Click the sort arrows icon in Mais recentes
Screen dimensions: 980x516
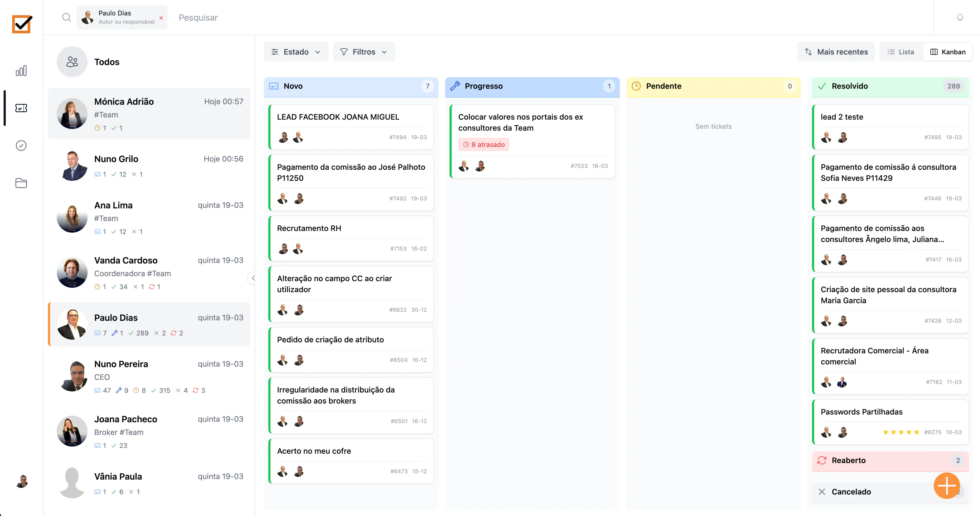point(808,52)
